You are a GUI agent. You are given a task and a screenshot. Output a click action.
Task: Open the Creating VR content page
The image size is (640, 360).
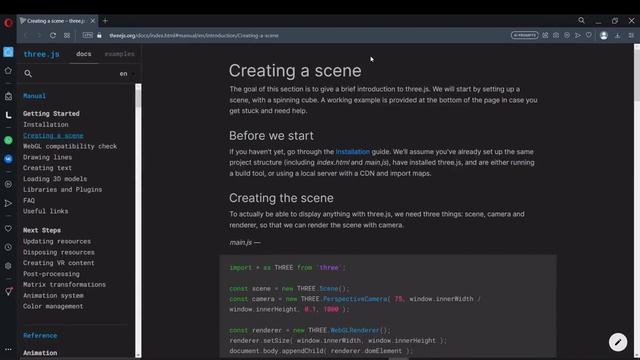tap(59, 263)
